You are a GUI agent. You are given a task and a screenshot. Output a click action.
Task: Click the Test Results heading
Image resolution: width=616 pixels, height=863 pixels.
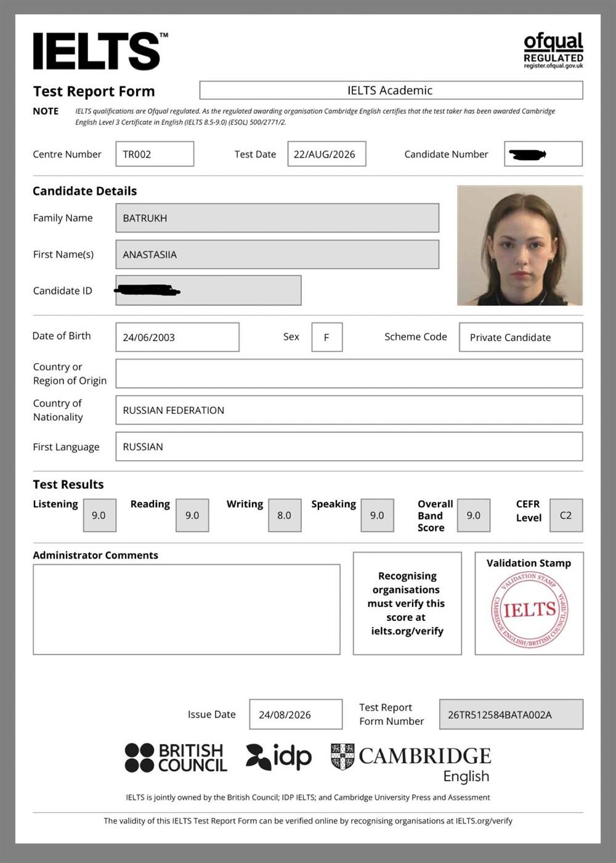click(x=68, y=485)
